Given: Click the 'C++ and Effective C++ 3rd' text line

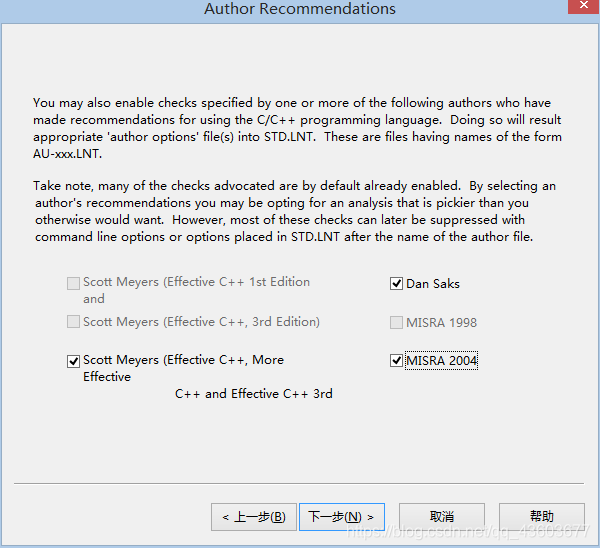Looking at the screenshot, I should click(x=254, y=393).
